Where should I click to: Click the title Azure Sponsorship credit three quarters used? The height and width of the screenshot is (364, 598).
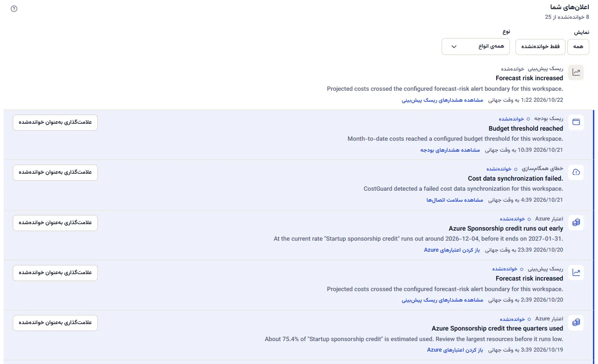[497, 328]
